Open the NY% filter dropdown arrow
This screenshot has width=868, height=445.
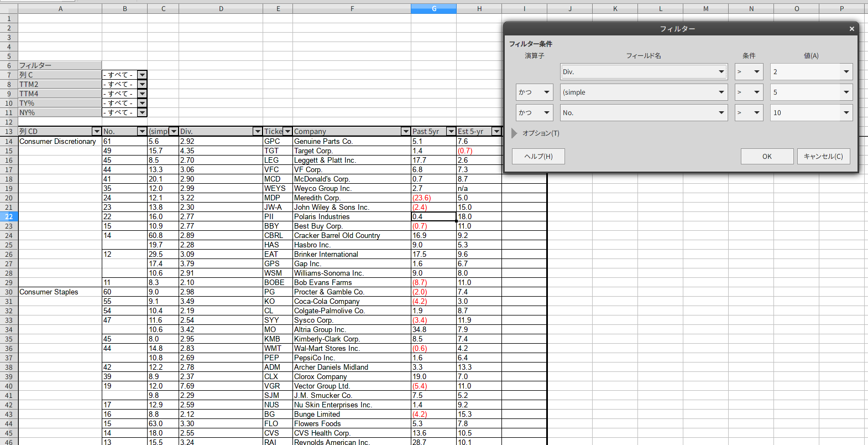(x=142, y=113)
